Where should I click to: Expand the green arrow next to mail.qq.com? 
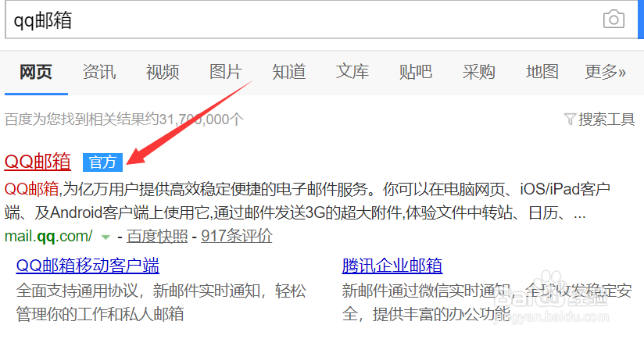tap(106, 237)
